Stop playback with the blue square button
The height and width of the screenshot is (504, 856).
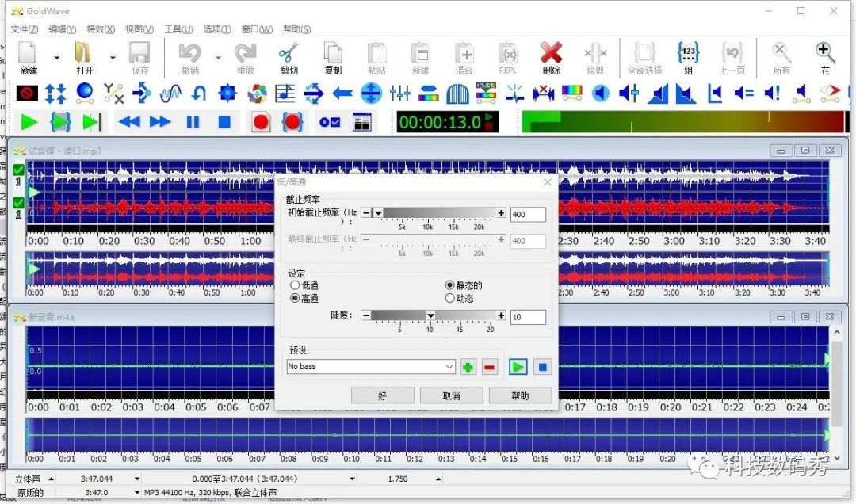[x=224, y=122]
